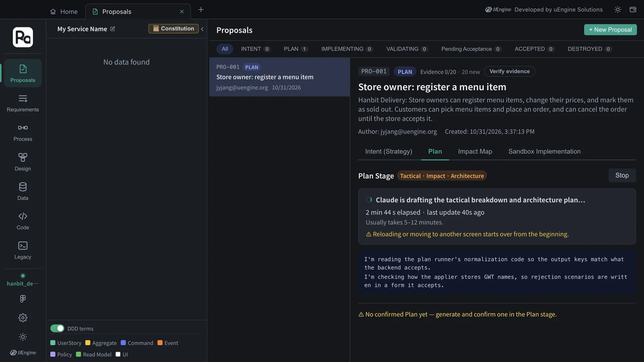
Task: Click the Figma icon in the sidebar
Action: point(23,298)
